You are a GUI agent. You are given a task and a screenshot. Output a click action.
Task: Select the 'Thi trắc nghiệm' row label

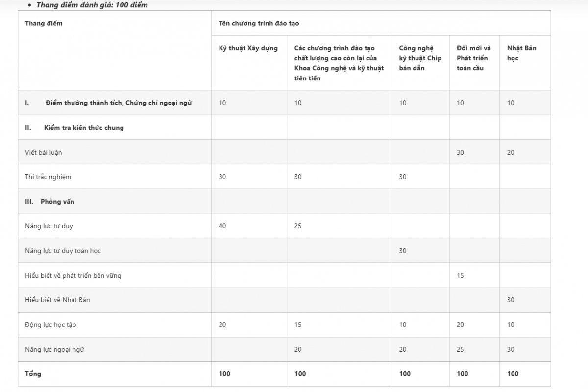point(48,177)
